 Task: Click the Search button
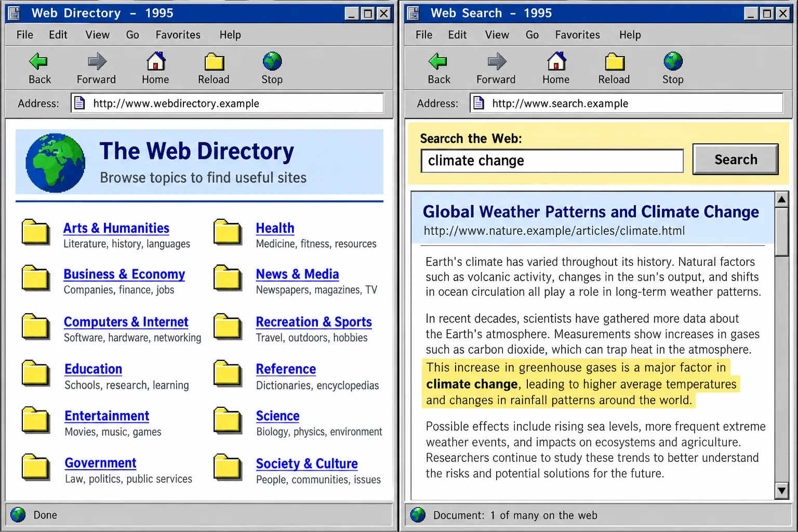736,159
